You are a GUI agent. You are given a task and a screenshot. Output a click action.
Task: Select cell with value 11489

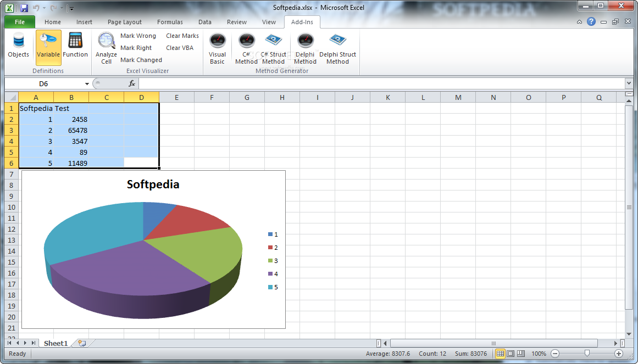tap(71, 163)
